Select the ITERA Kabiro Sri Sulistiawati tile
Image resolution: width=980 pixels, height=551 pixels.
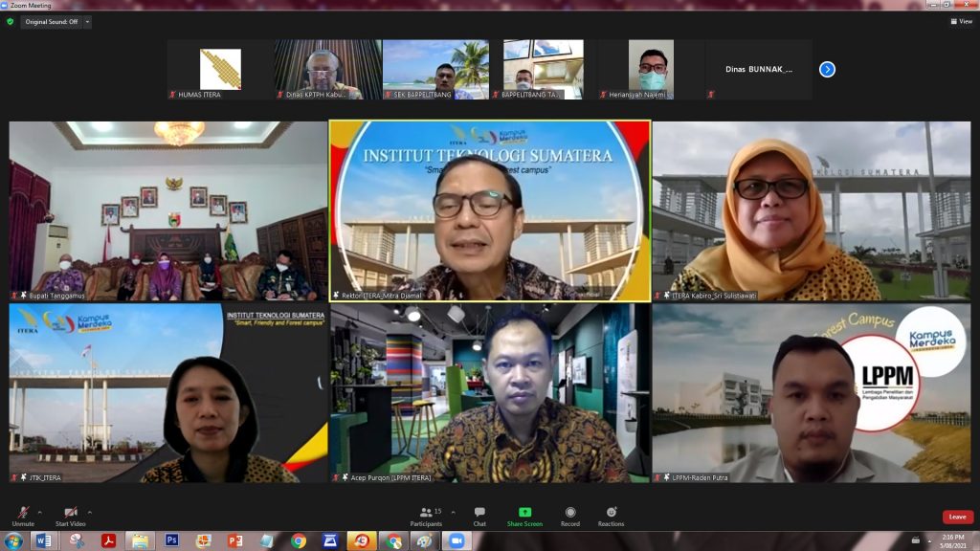[x=812, y=210]
